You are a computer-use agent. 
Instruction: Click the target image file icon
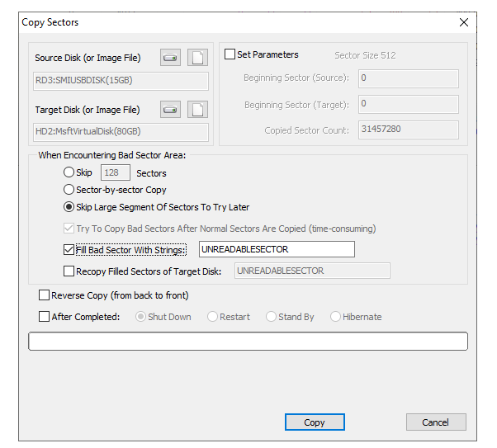pyautogui.click(x=197, y=110)
